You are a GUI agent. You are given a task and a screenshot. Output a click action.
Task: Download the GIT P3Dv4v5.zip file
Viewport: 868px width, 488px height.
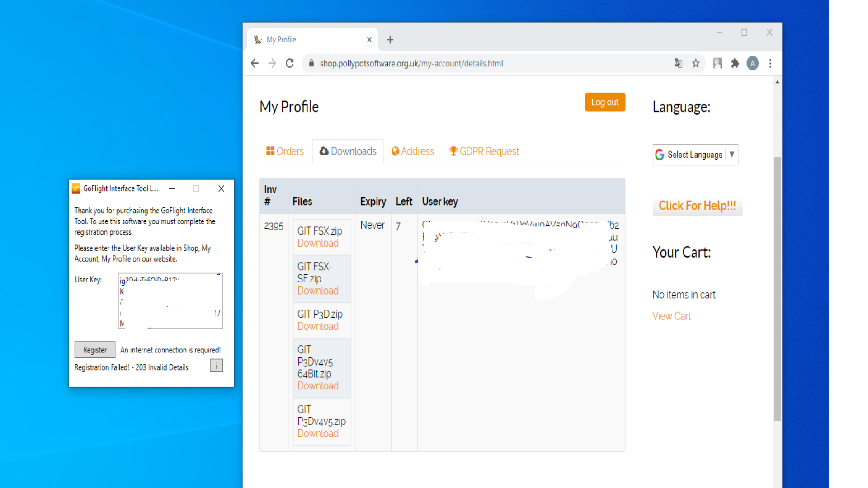[x=318, y=434]
